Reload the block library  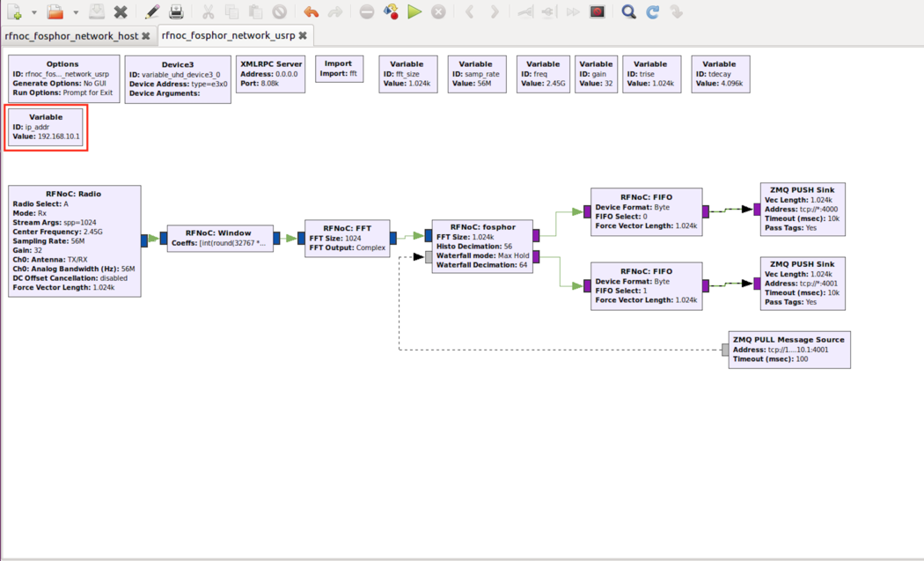coord(654,12)
